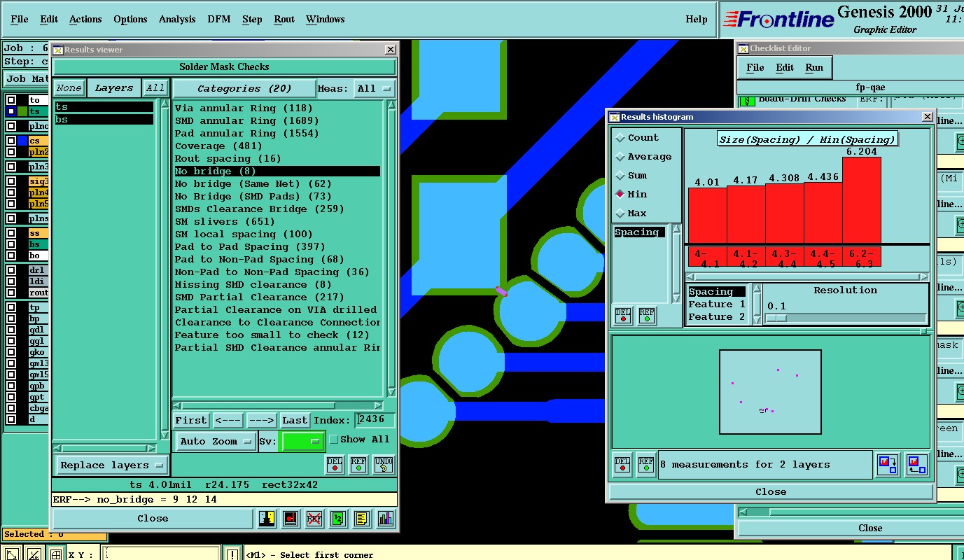Open the Auto Zoom dropdown
This screenshot has height=560, width=964.
[216, 442]
